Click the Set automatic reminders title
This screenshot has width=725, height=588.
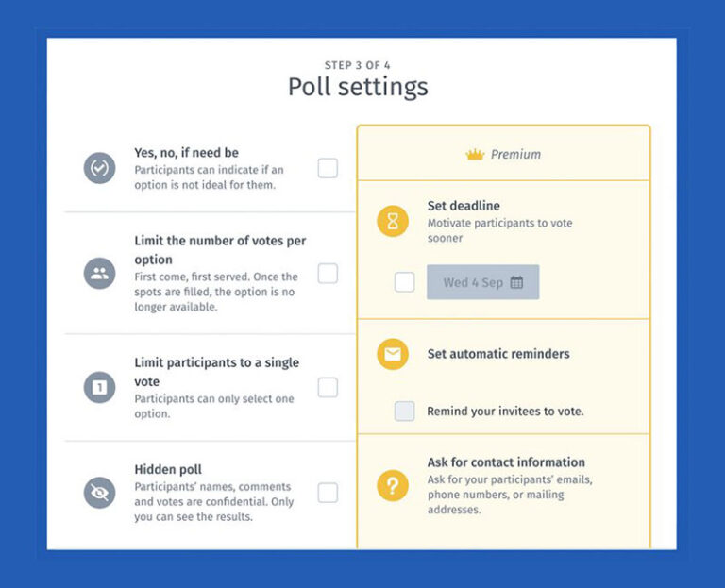(x=498, y=354)
